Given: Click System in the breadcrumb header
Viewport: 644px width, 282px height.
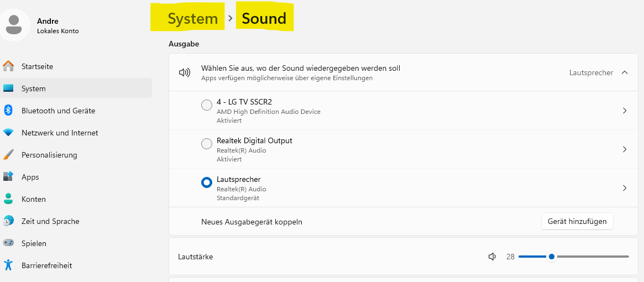Looking at the screenshot, I should point(192,18).
